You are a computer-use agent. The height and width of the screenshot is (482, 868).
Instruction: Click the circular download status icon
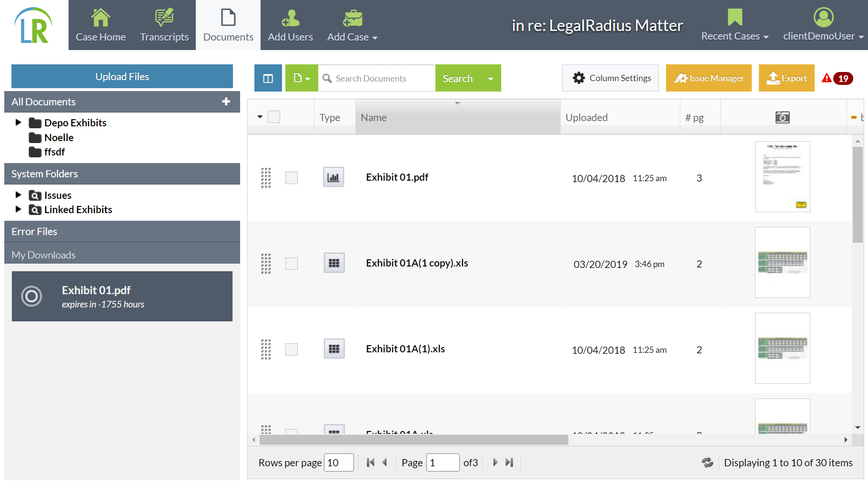[x=31, y=296]
